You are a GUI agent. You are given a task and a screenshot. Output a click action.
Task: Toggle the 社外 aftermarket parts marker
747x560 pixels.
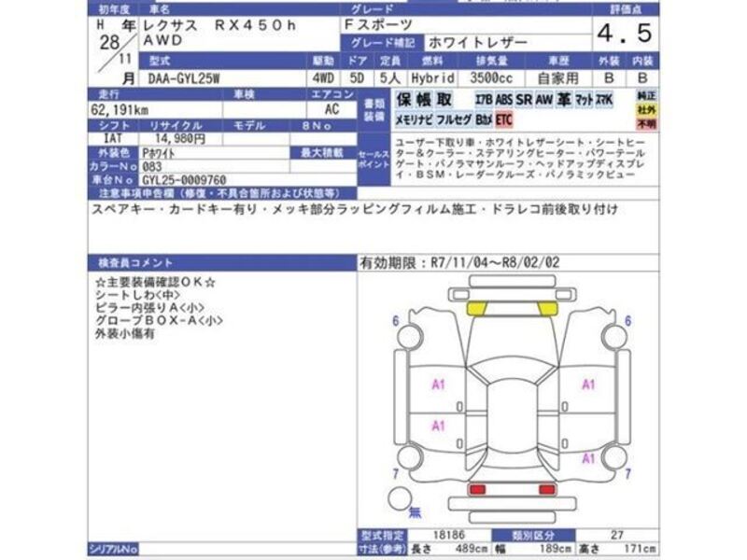tap(646, 109)
